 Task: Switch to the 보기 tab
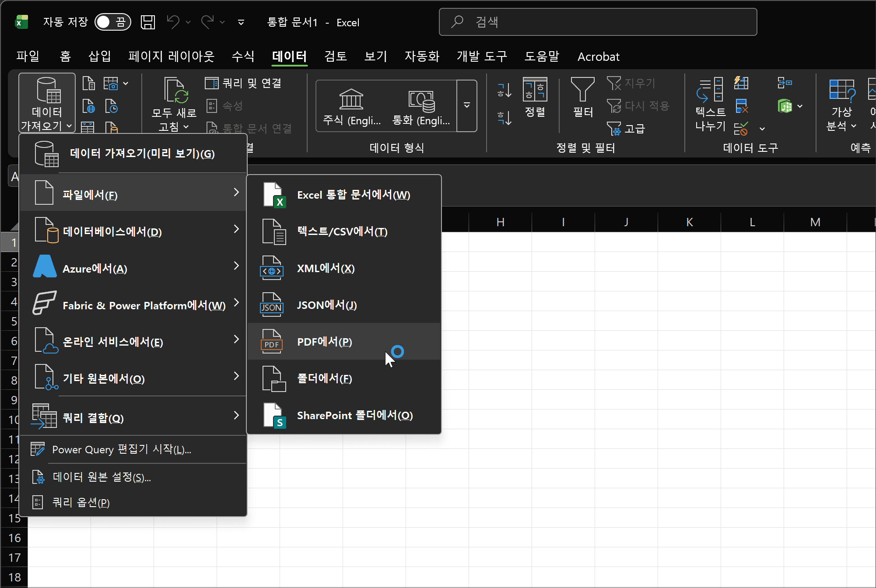376,56
